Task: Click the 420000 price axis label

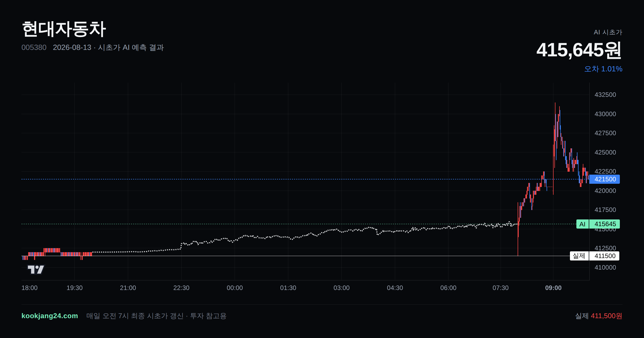Action: point(605,191)
